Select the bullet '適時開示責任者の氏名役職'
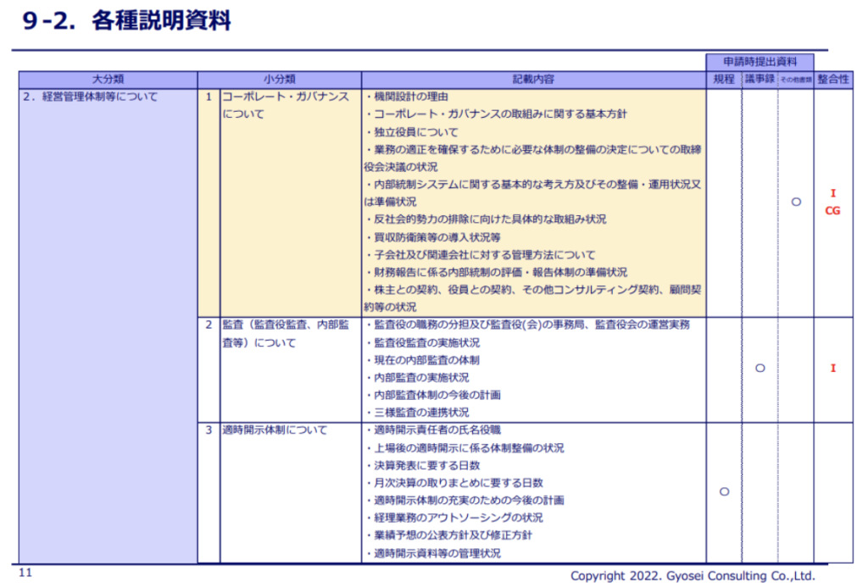868x588 pixels. (x=433, y=430)
